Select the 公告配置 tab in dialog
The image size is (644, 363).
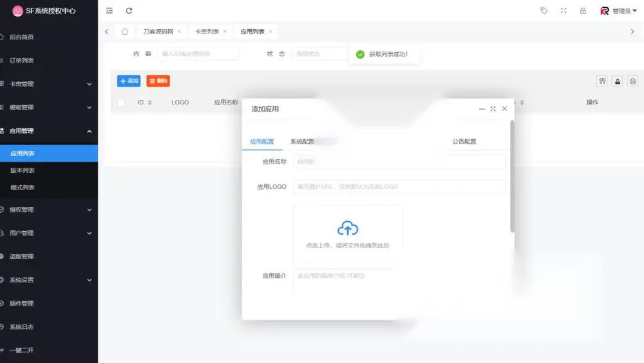464,141
